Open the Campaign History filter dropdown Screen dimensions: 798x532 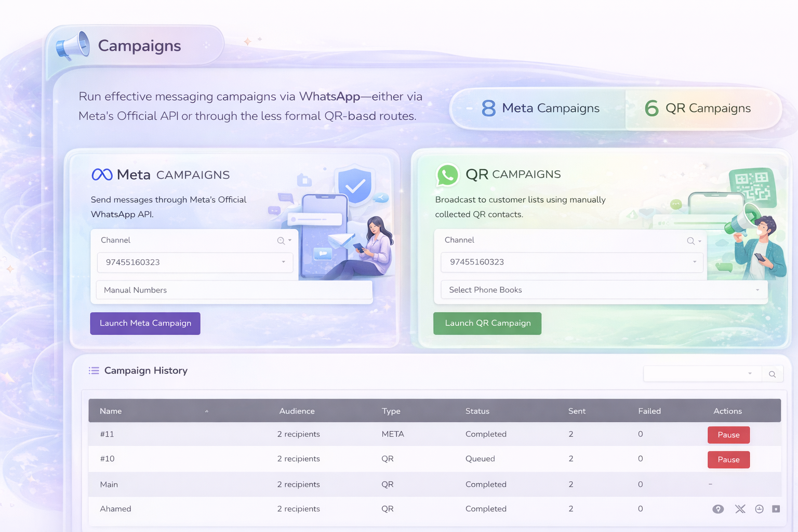point(702,374)
